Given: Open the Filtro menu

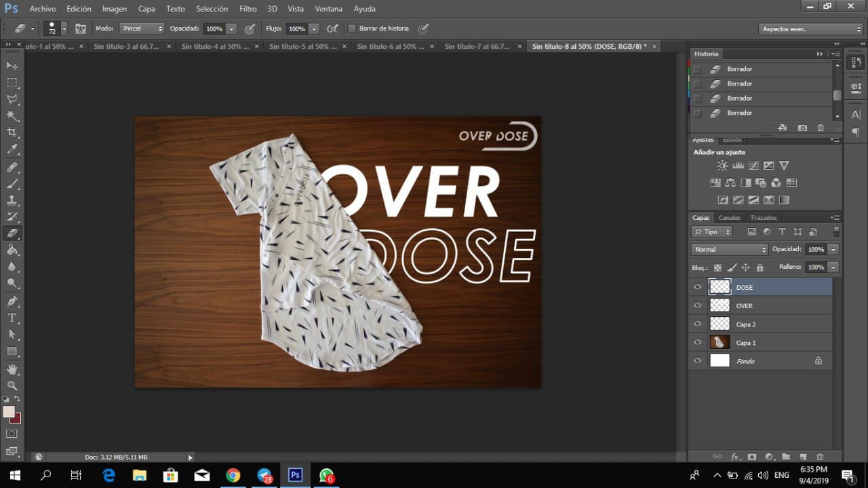Looking at the screenshot, I should pyautogui.click(x=248, y=9).
